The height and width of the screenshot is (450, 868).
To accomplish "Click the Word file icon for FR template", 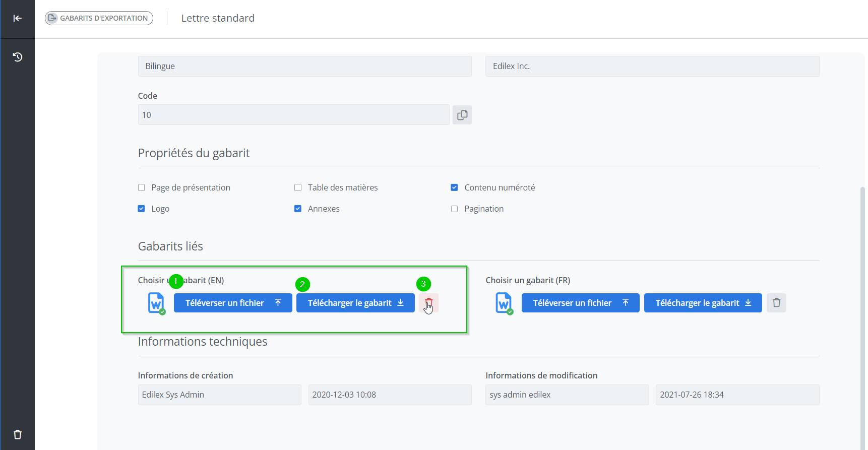I will (x=504, y=303).
